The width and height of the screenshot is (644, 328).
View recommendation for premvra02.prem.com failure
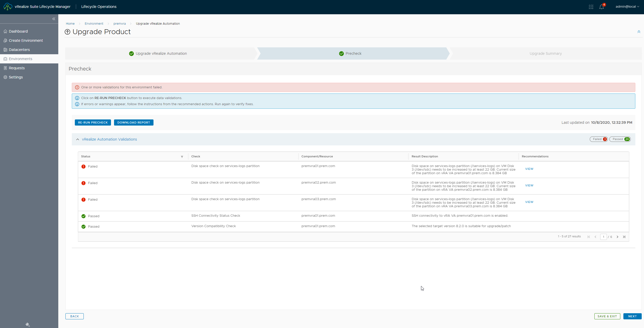(x=529, y=185)
